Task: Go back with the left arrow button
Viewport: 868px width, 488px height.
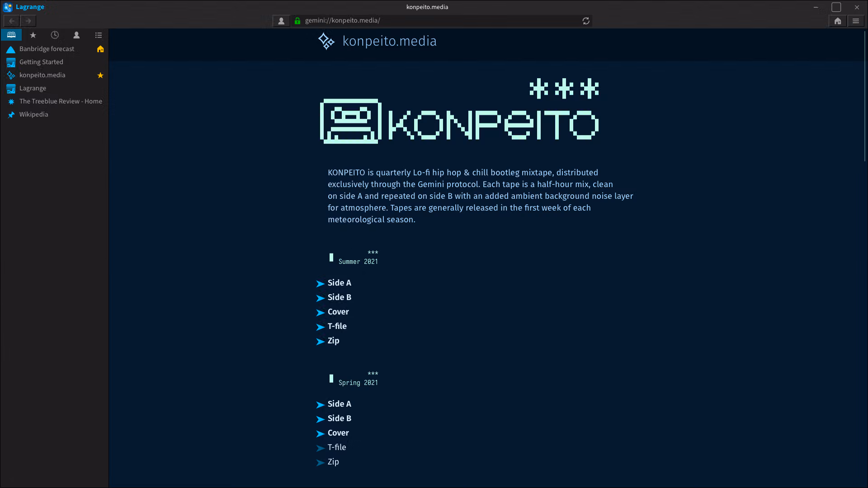Action: (x=12, y=21)
